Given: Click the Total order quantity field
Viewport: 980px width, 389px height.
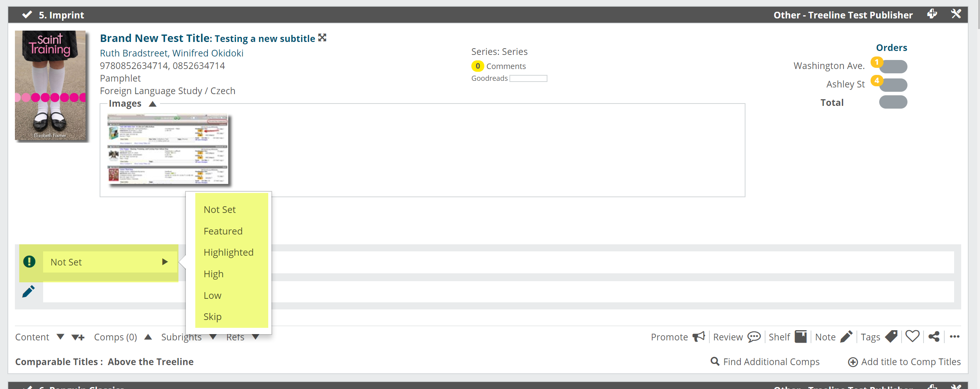Looking at the screenshot, I should pos(893,102).
